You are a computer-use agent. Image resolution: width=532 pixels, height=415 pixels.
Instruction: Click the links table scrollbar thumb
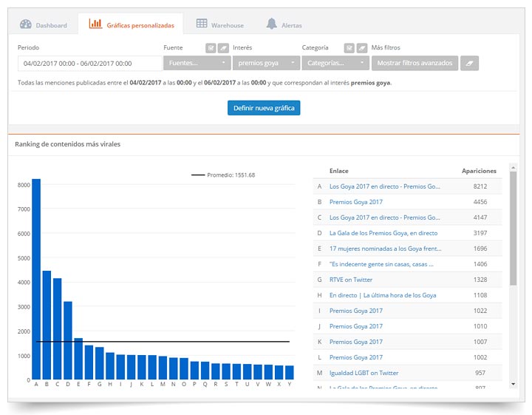tap(514, 229)
